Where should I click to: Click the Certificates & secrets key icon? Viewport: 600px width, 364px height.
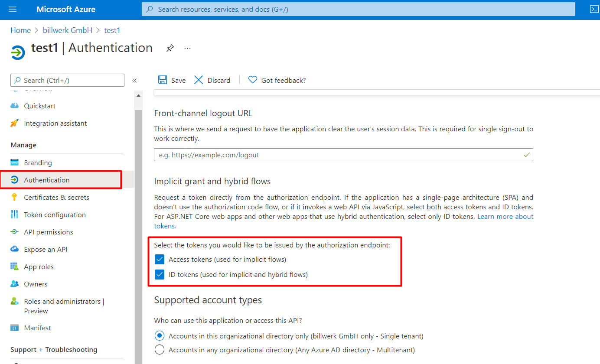tap(15, 197)
